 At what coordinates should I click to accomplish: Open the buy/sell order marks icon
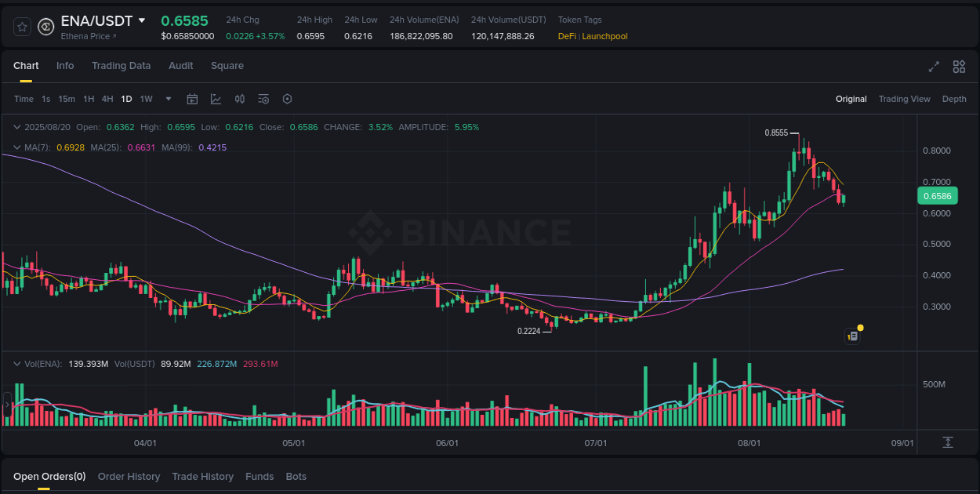click(x=240, y=99)
